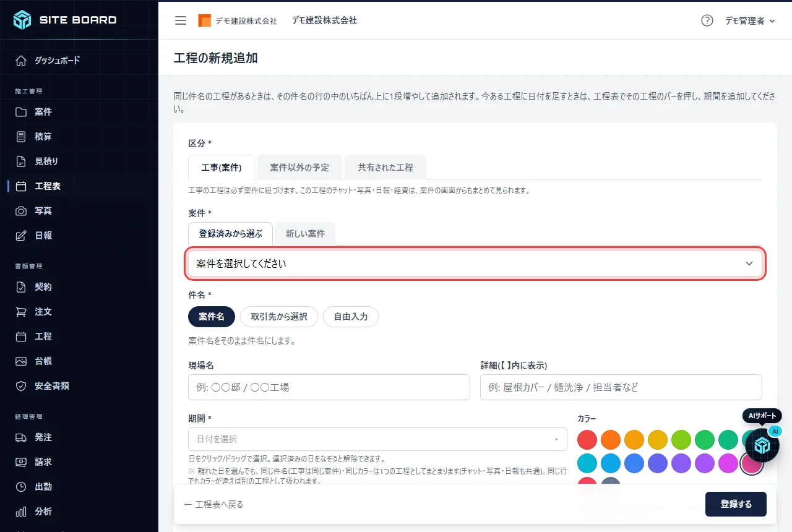Click the 登録する button
Viewport: 792px width, 532px height.
point(736,504)
